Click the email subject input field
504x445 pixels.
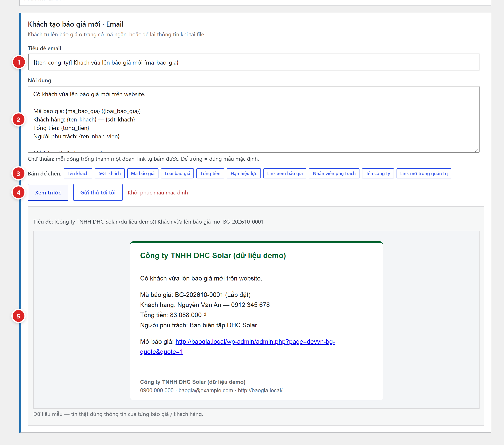point(254,62)
